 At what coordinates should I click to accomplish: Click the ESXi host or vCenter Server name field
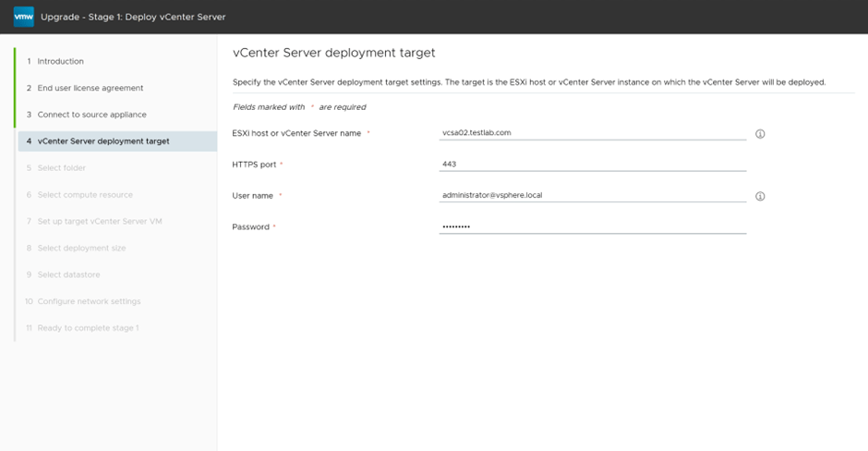592,133
